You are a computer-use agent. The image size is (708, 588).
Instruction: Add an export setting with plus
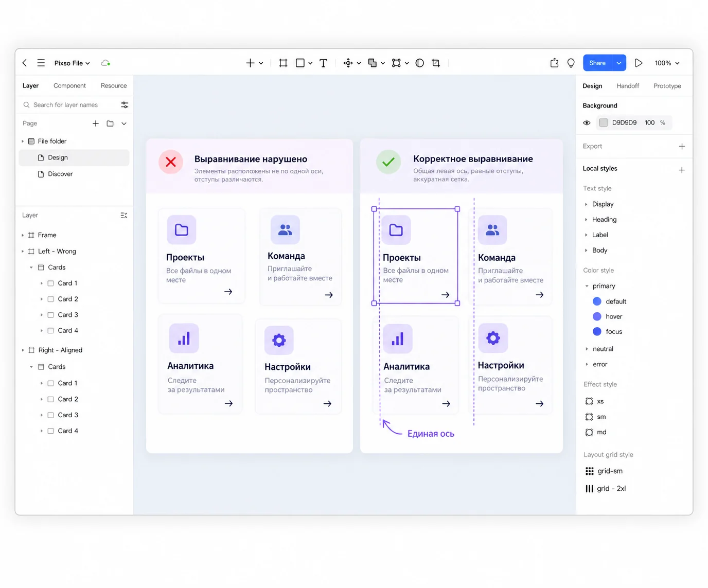click(x=682, y=146)
